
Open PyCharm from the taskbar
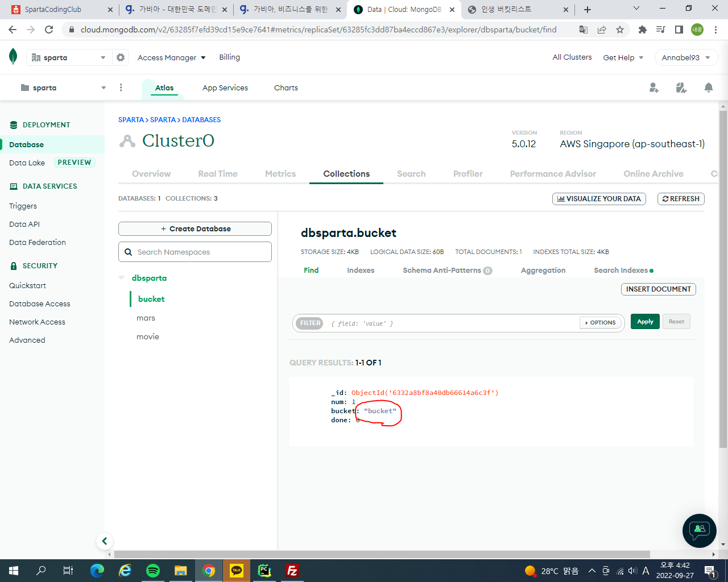pos(264,571)
